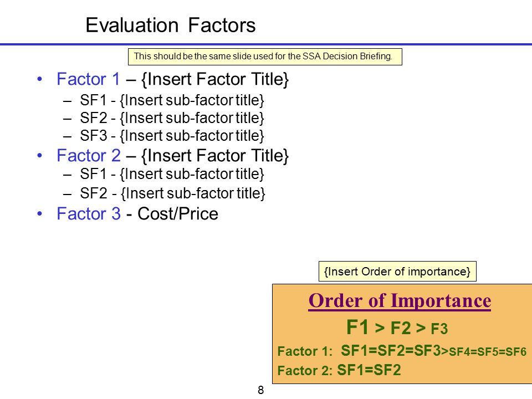Image resolution: width=532 pixels, height=399 pixels.
Task: Click the slide number 8
Action: [260, 390]
